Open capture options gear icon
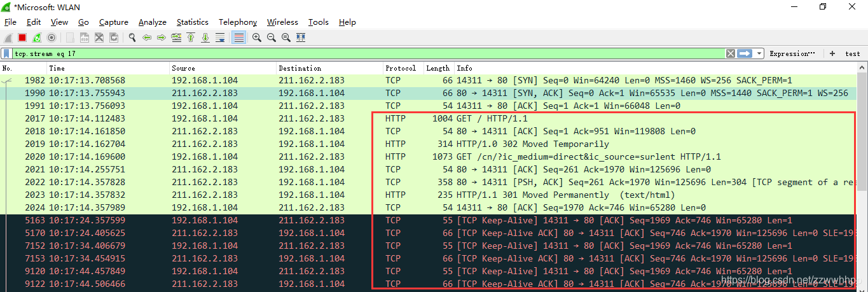Image resolution: width=868 pixels, height=292 pixels. [x=52, y=38]
